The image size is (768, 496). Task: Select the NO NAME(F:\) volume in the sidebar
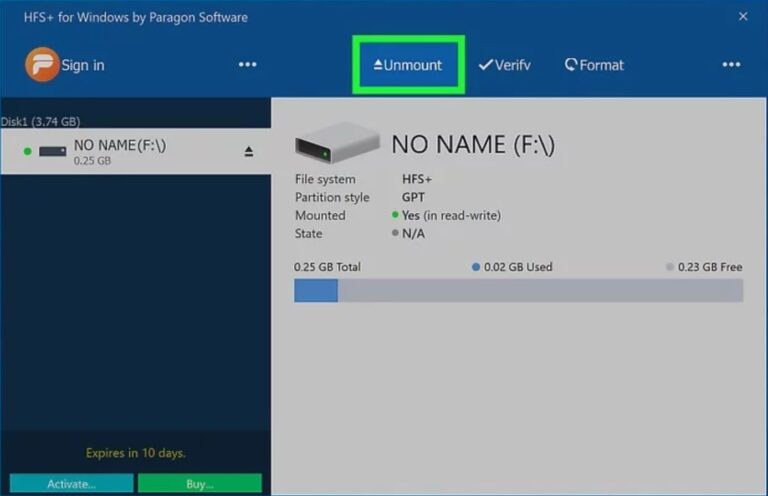click(x=136, y=151)
